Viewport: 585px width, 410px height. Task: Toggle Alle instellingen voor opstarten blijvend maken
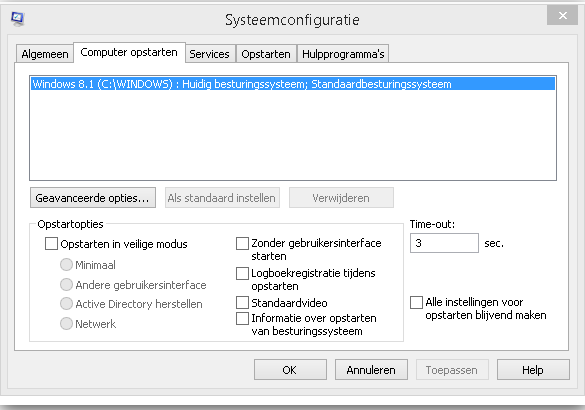click(x=416, y=302)
